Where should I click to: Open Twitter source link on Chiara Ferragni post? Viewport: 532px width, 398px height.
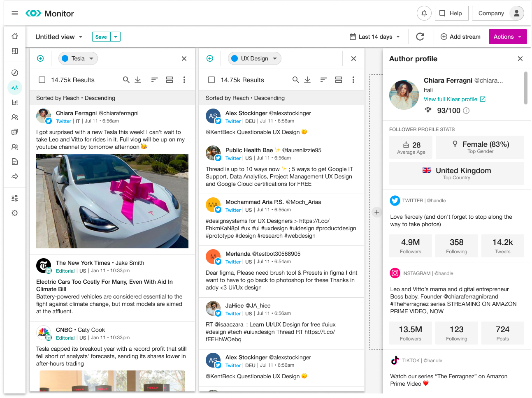coord(63,121)
